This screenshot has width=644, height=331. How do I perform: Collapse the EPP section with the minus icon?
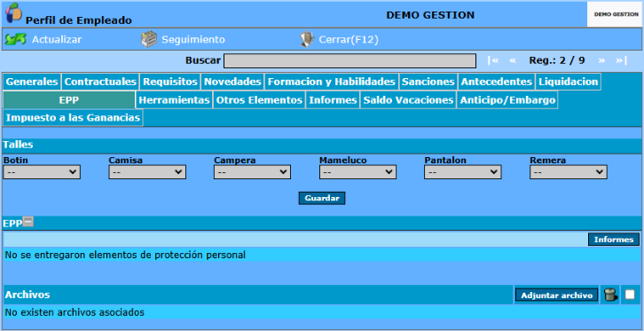[x=27, y=222]
